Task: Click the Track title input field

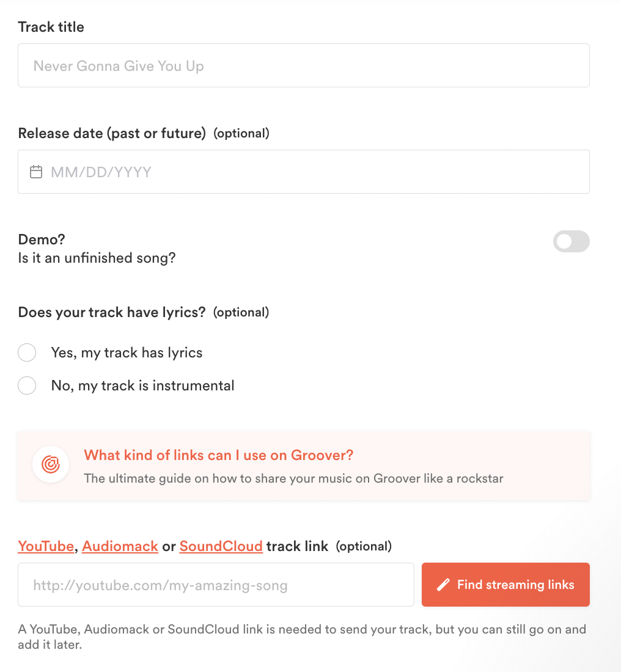Action: coord(304,65)
